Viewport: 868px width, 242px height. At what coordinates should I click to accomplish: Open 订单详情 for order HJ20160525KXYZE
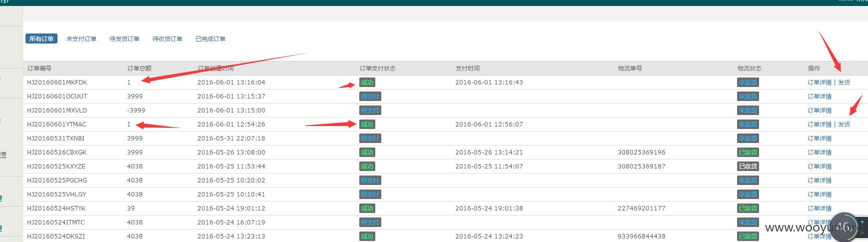820,166
